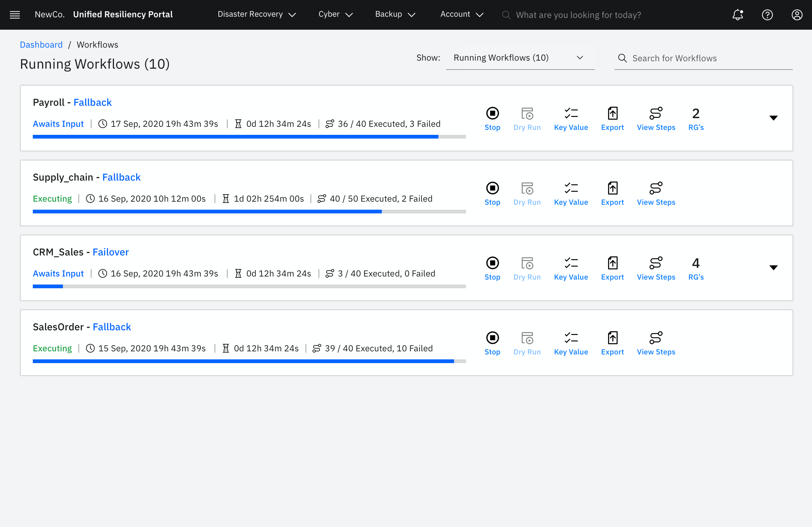Open the notifications bell icon
The height and width of the screenshot is (527, 812).
[x=738, y=15]
